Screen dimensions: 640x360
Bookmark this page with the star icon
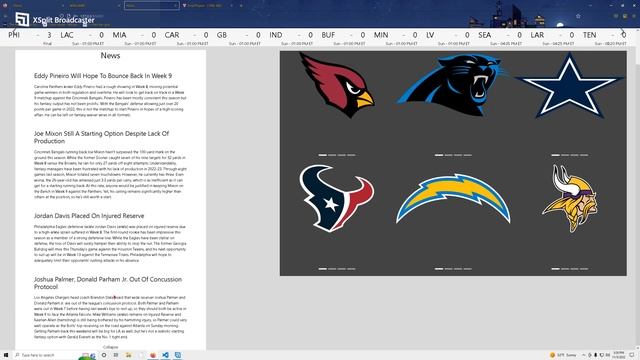tap(578, 16)
